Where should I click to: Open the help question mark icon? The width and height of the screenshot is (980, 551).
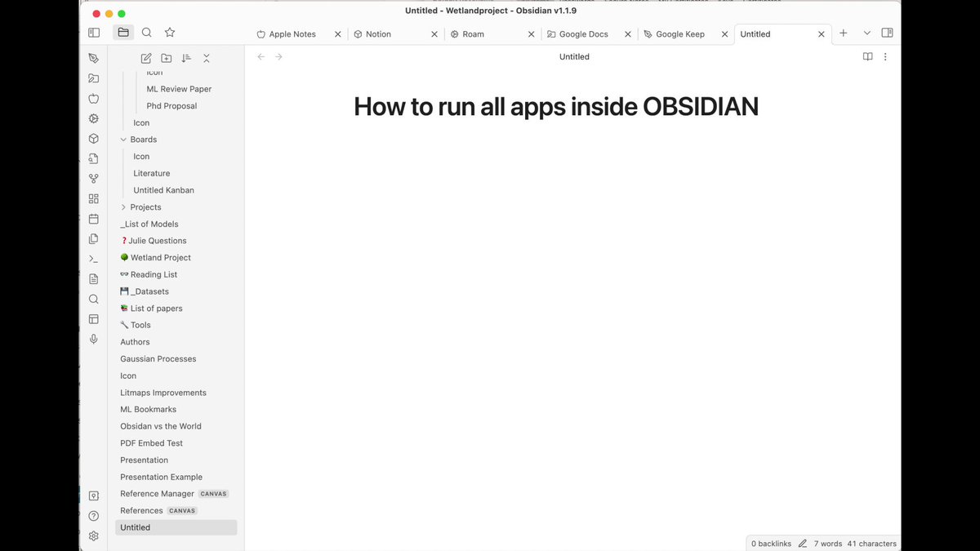94,516
